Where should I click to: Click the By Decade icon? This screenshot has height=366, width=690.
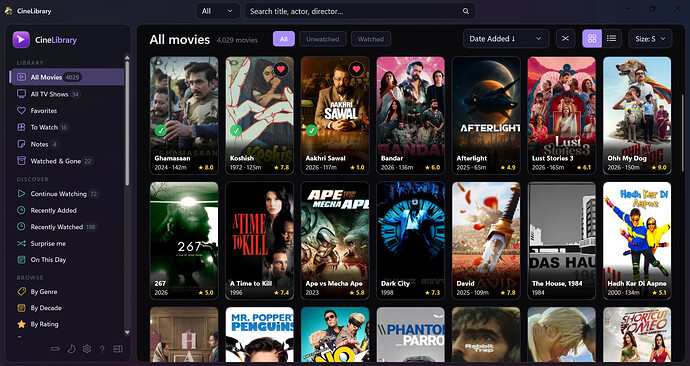point(21,307)
